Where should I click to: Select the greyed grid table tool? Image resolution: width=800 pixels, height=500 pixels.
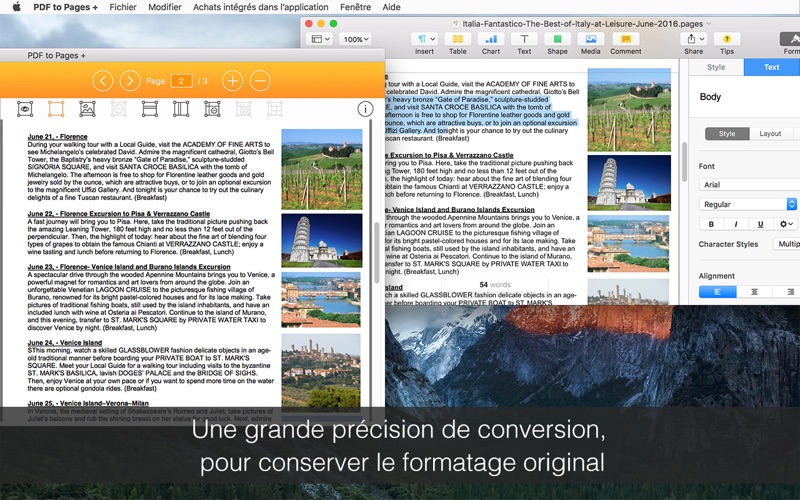[x=274, y=109]
